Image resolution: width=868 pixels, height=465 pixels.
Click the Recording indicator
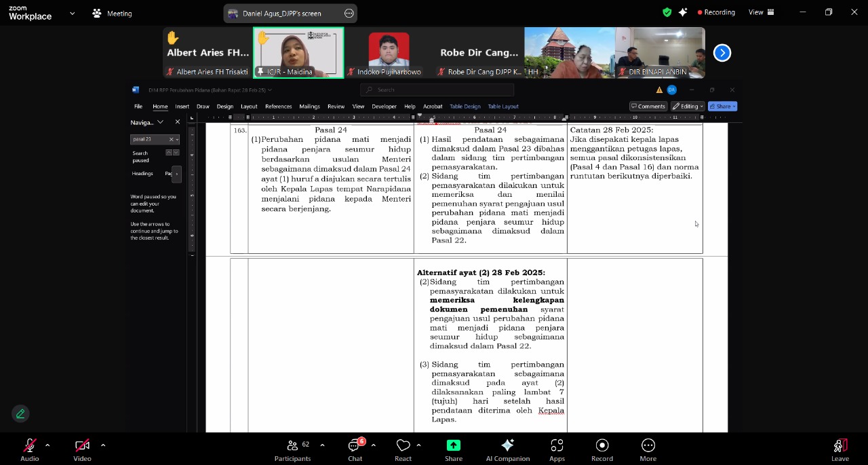[x=716, y=12]
